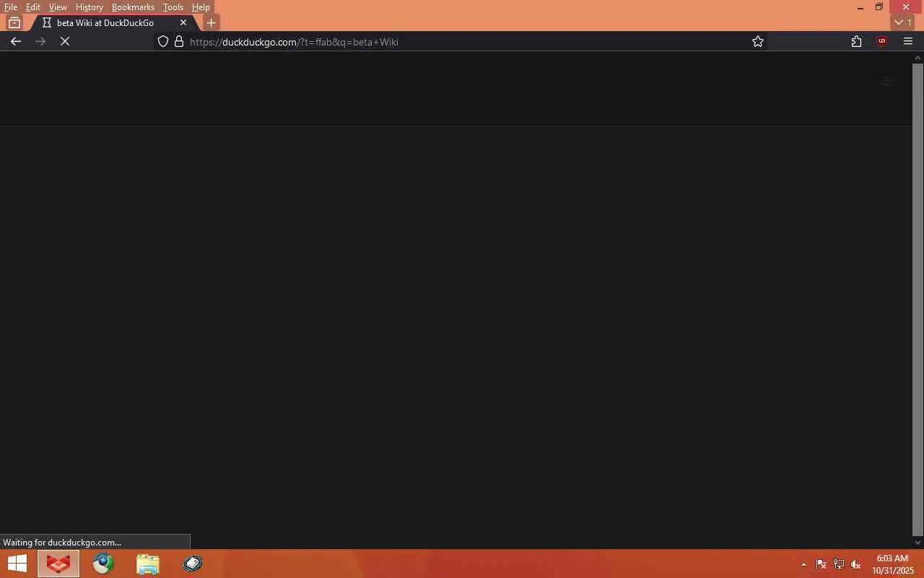Open the History menu
This screenshot has width=924, height=578.
pos(90,7)
